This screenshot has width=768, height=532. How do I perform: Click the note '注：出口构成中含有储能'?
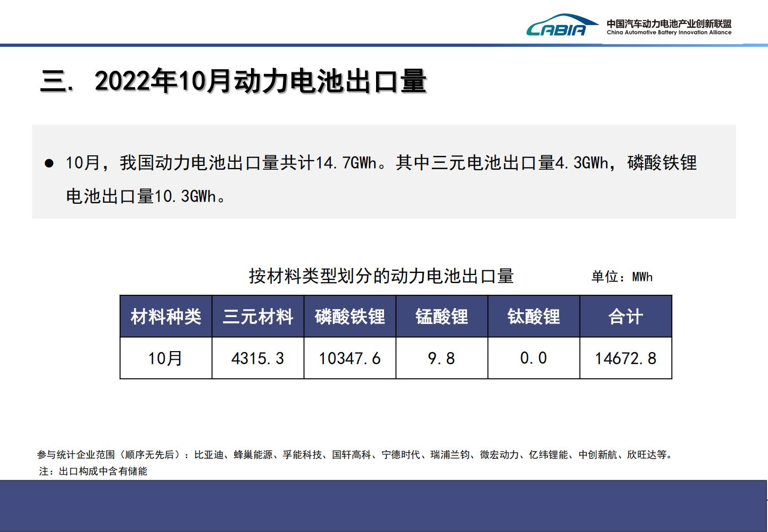click(x=93, y=471)
